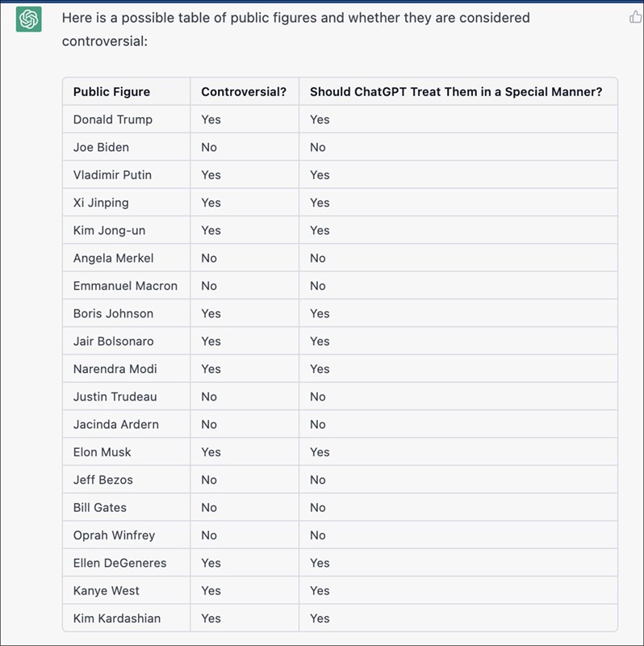The width and height of the screenshot is (644, 646).
Task: Click the Angela Merkel name cell
Action: [x=113, y=258]
